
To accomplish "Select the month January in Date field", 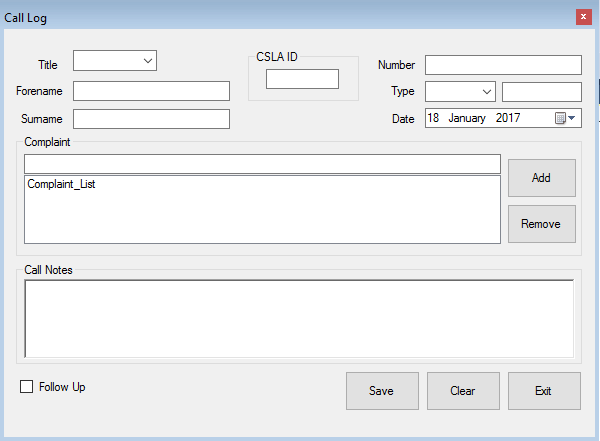I will pos(467,118).
